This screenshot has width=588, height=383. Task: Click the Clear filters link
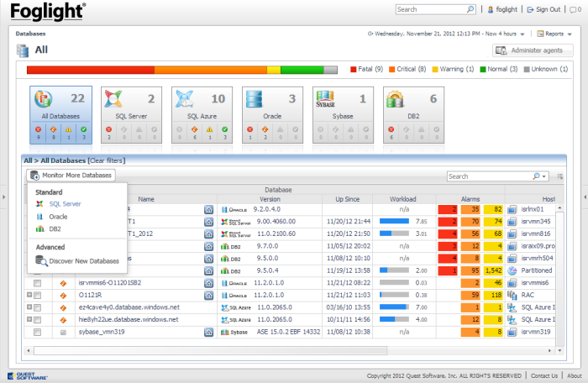point(107,160)
